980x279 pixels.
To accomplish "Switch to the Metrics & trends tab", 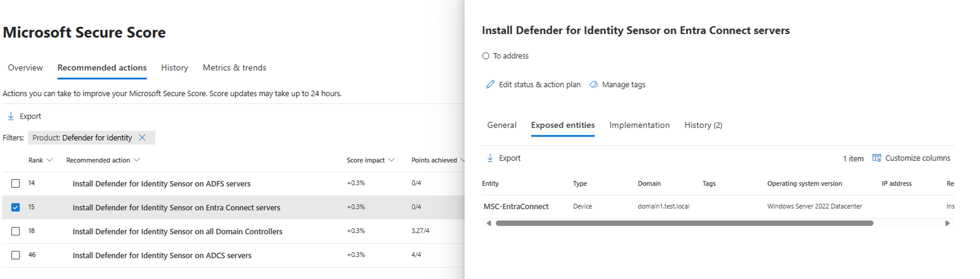I will click(x=234, y=68).
